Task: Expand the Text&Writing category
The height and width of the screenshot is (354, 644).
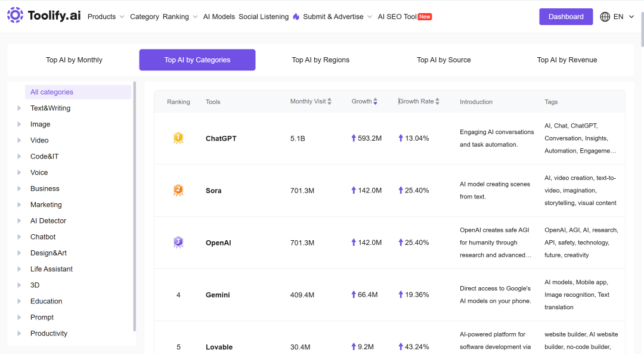Action: [19, 108]
